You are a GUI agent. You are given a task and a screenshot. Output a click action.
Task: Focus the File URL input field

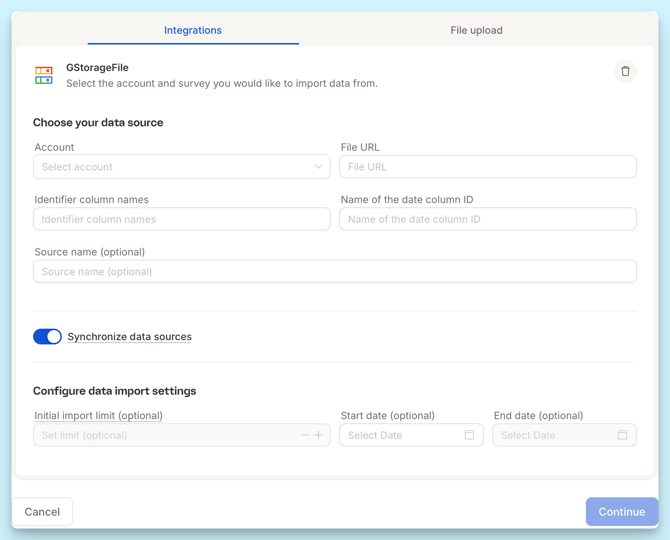487,167
